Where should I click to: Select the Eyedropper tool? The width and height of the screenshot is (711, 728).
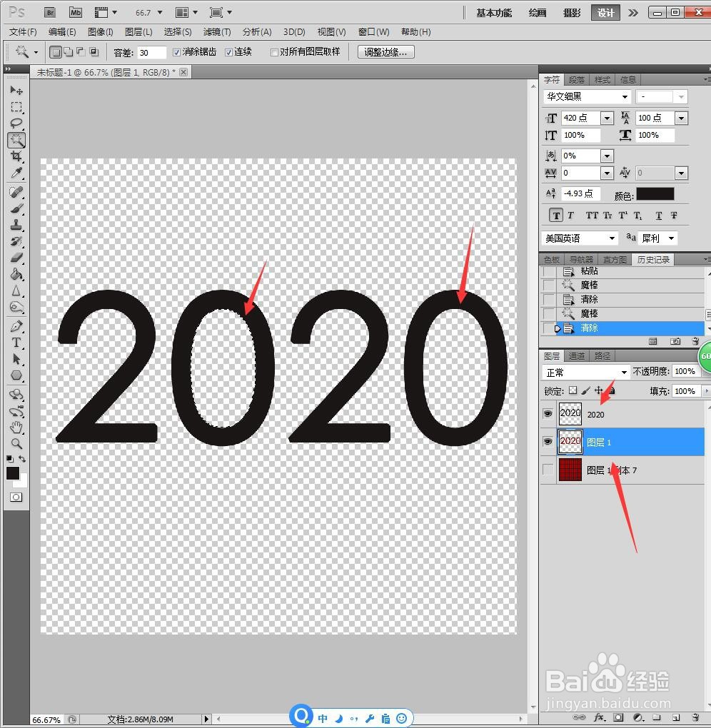tap(16, 173)
